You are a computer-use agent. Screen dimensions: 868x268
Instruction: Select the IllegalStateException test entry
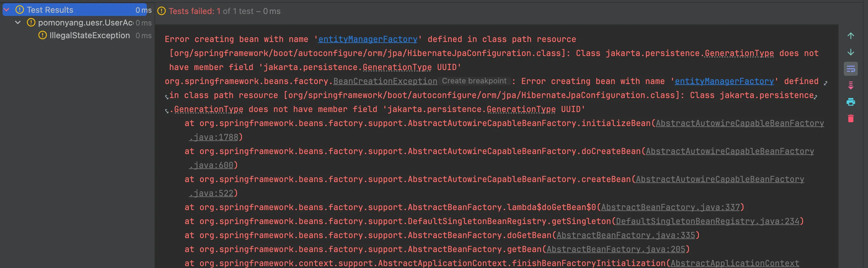coord(90,35)
